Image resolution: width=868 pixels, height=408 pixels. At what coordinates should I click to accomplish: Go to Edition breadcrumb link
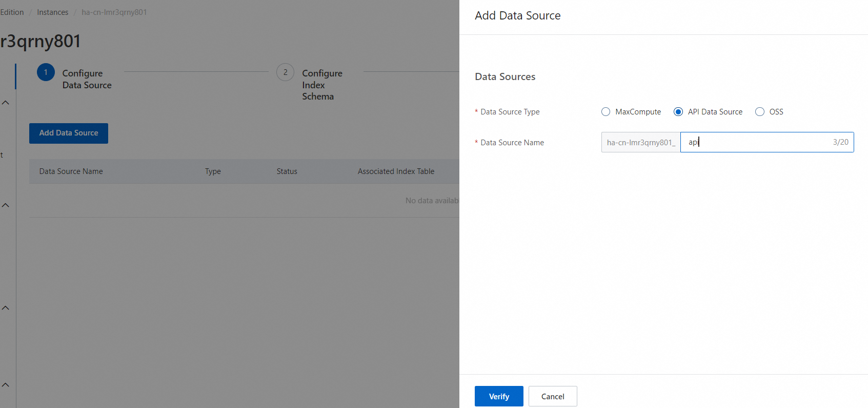coord(12,12)
